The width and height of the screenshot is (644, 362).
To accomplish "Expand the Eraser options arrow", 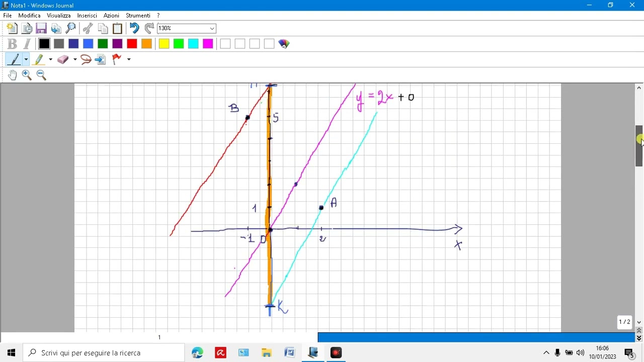I will point(75,59).
